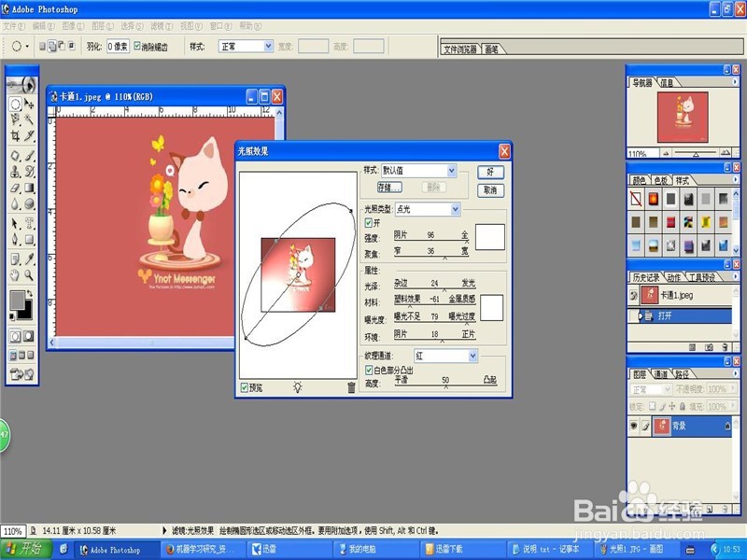This screenshot has height=560, width=747.
Task: Select the History Brush tool
Action: [29, 172]
